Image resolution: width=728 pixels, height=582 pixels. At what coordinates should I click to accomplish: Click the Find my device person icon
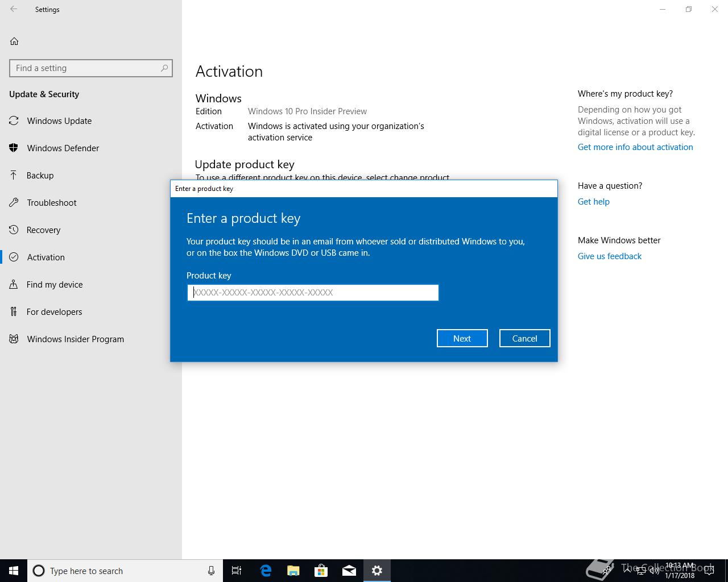[x=14, y=284]
